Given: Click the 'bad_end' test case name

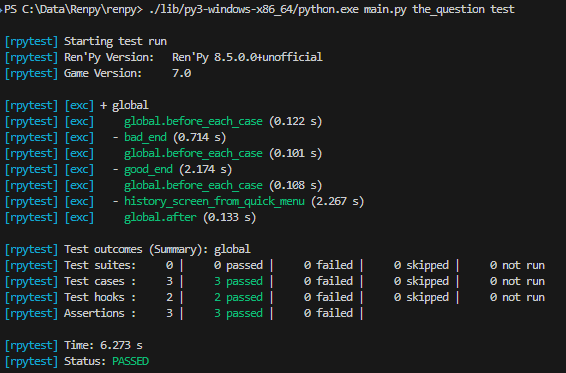Looking at the screenshot, I should click(x=145, y=137).
